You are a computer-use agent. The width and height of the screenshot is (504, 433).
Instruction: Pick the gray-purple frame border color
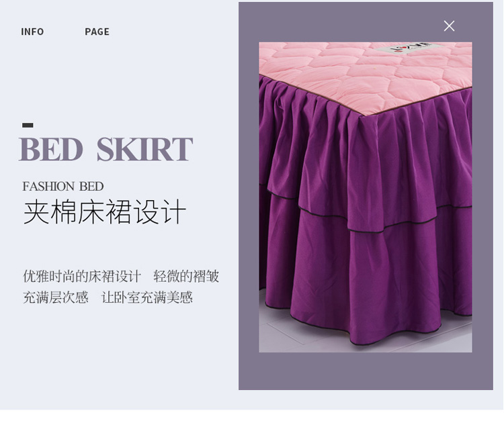tap(366, 371)
